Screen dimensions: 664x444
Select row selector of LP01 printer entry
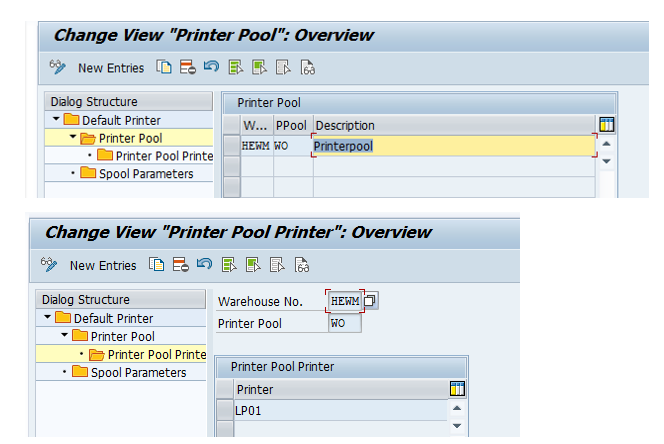(225, 411)
